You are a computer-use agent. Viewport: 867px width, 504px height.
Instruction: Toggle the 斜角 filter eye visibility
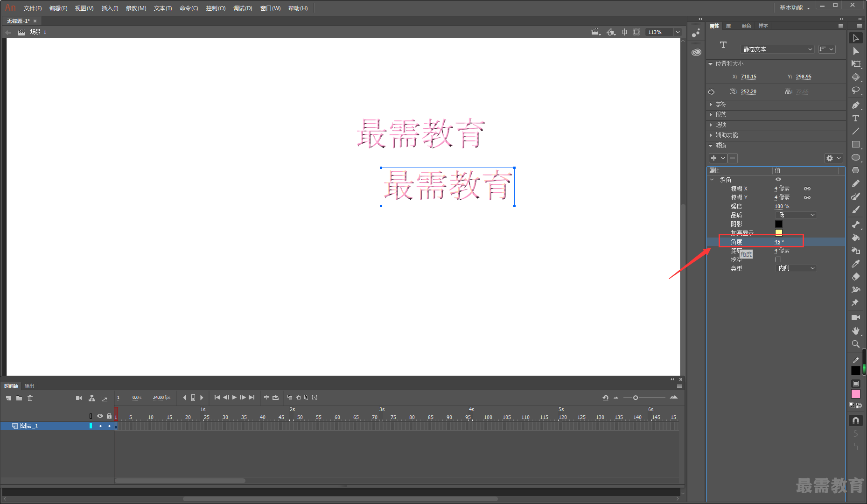coord(778,179)
